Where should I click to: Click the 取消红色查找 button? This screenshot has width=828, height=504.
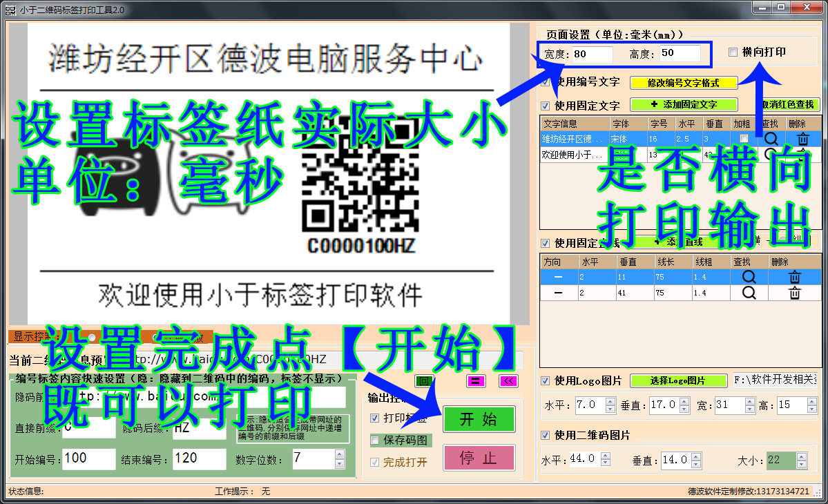click(787, 104)
